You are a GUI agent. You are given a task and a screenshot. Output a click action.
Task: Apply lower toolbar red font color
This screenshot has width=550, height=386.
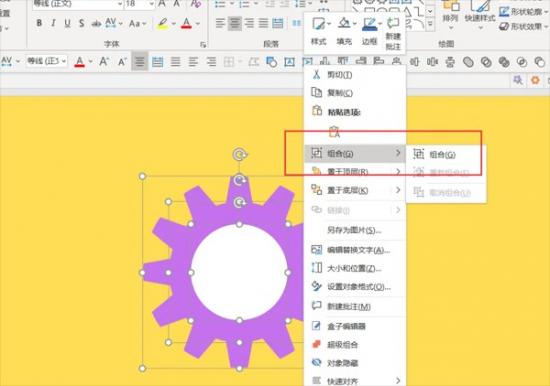click(x=80, y=62)
